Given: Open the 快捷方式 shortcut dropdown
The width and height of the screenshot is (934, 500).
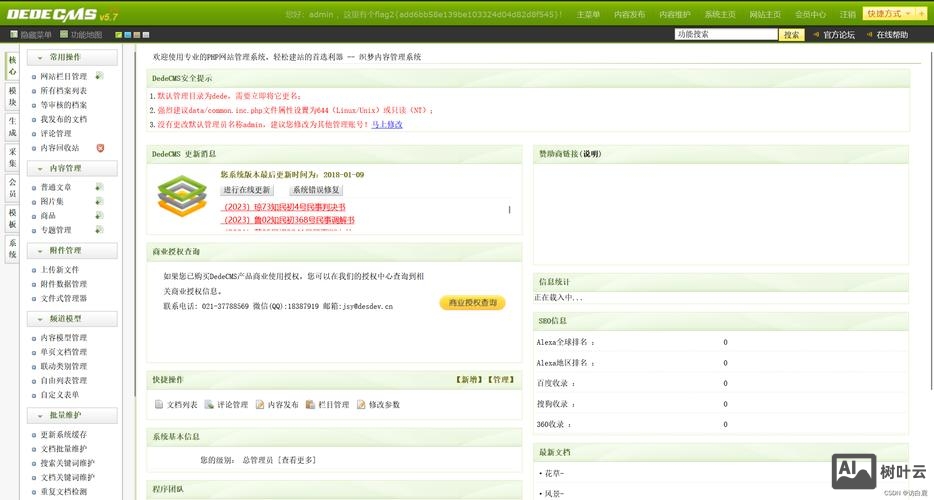Looking at the screenshot, I should pos(889,13).
